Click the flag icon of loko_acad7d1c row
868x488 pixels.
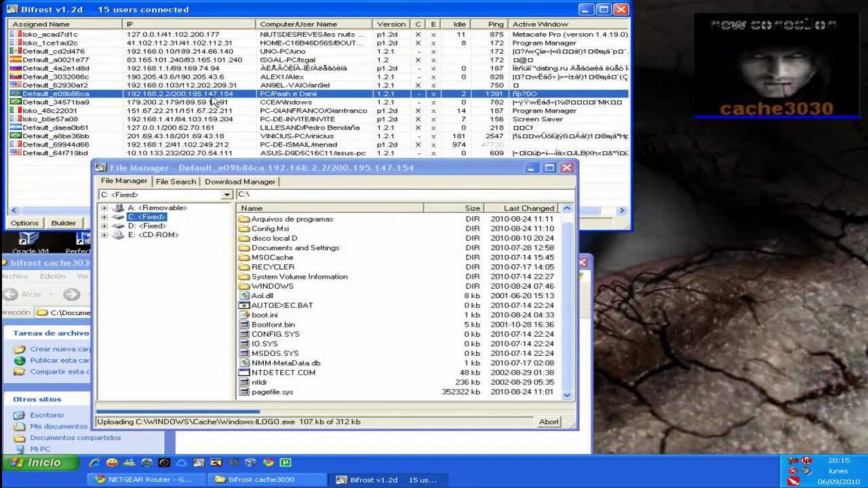coord(16,34)
